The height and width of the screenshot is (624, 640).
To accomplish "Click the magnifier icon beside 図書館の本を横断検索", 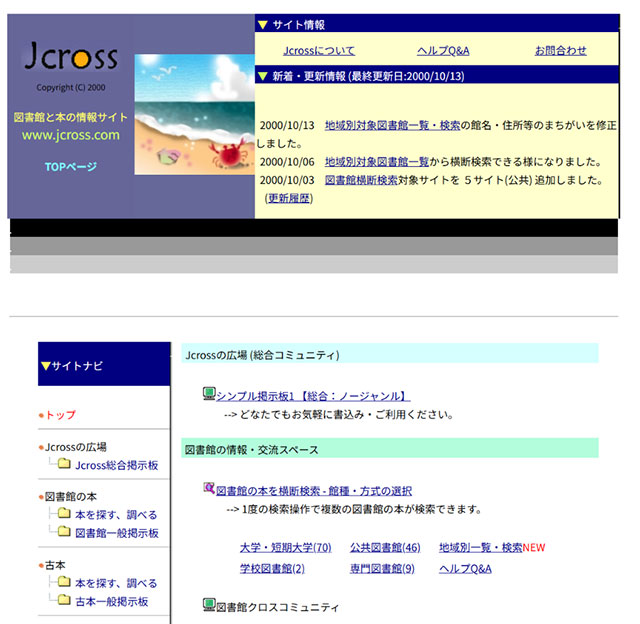I will click(x=209, y=490).
